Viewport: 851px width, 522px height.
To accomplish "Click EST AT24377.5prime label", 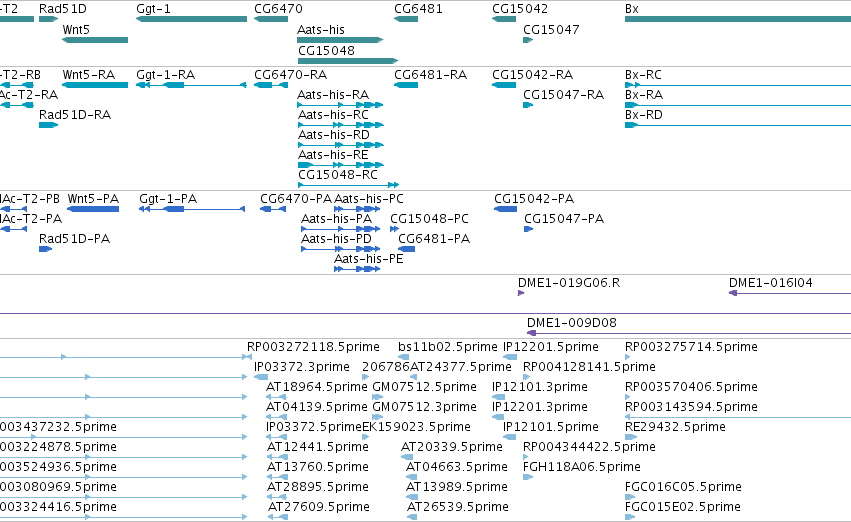I will pos(461,367).
